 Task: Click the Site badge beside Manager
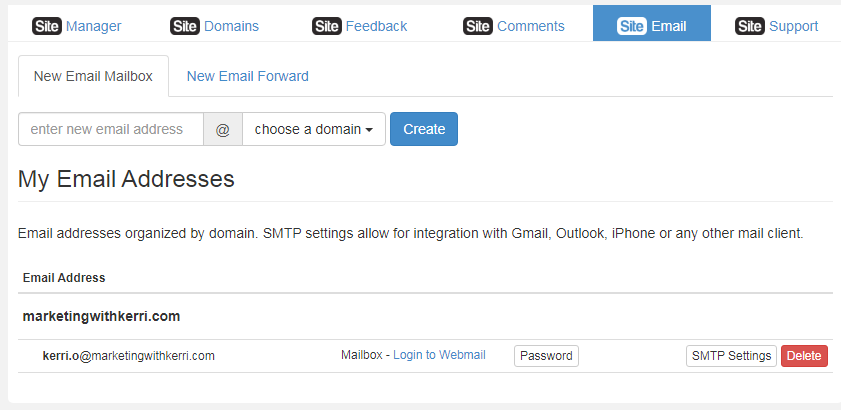(x=47, y=26)
